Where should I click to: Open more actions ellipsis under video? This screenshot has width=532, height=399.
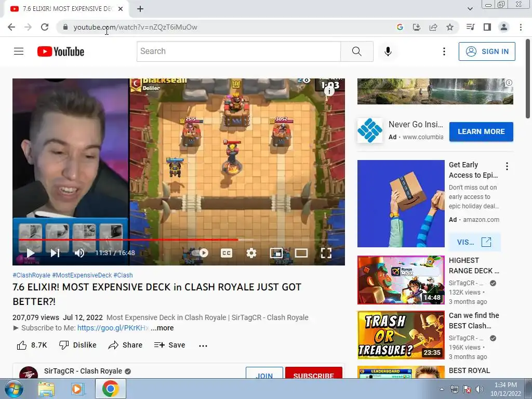[x=203, y=345]
